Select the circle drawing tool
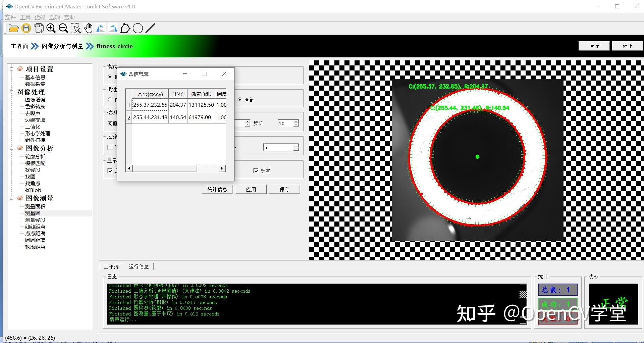 coord(138,28)
